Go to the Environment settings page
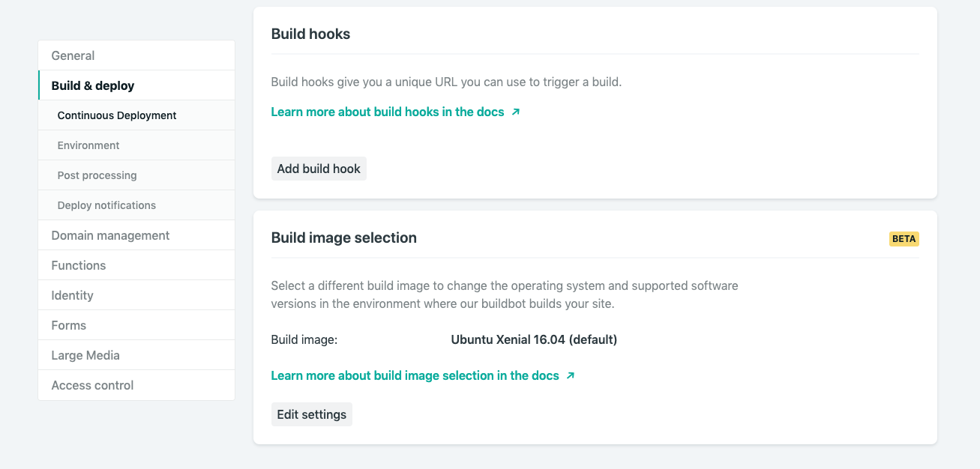The height and width of the screenshot is (469, 980). [x=88, y=145]
